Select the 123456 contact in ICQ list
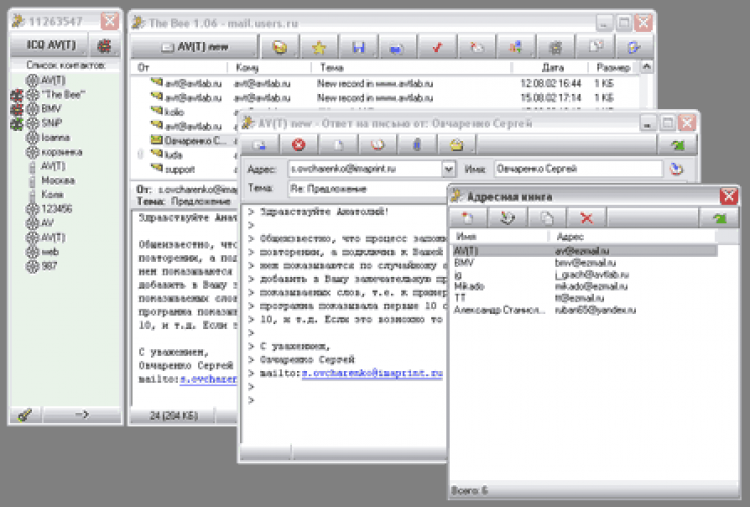The height and width of the screenshot is (507, 750). click(56, 209)
